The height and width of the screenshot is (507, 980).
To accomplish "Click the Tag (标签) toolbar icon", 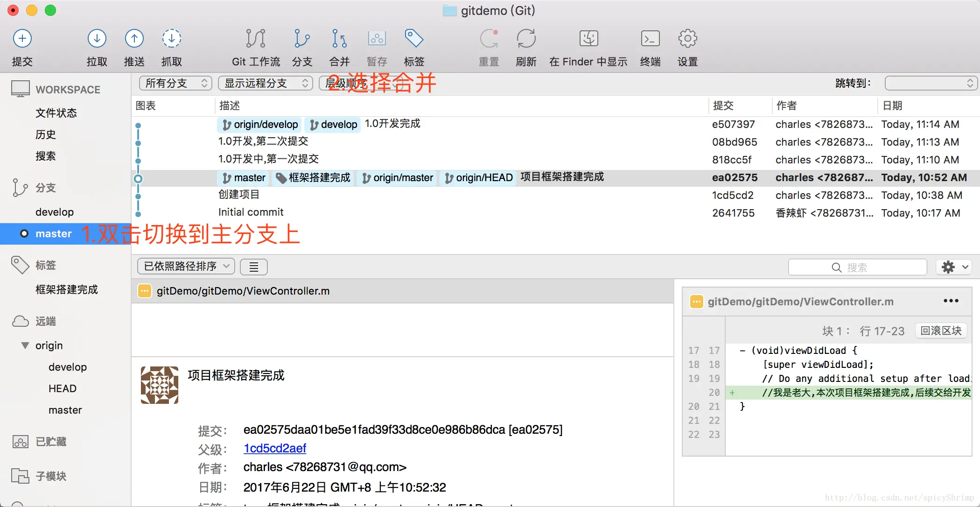I will [x=414, y=39].
